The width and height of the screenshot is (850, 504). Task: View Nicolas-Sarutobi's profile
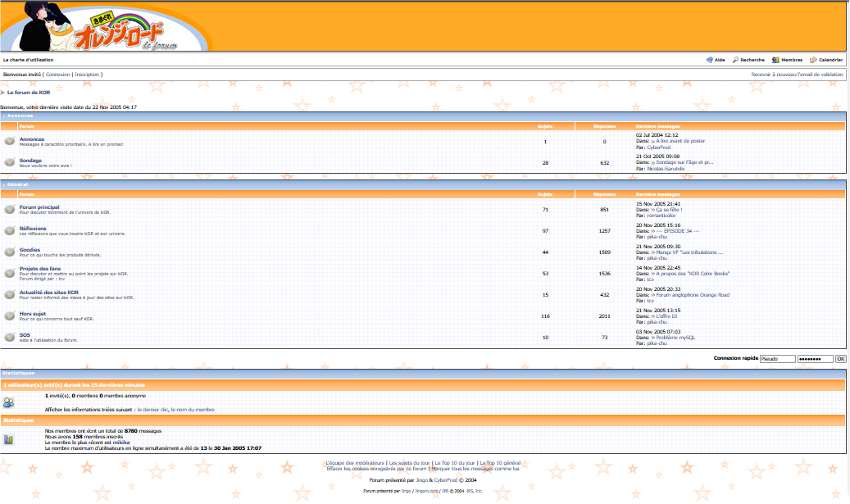666,169
